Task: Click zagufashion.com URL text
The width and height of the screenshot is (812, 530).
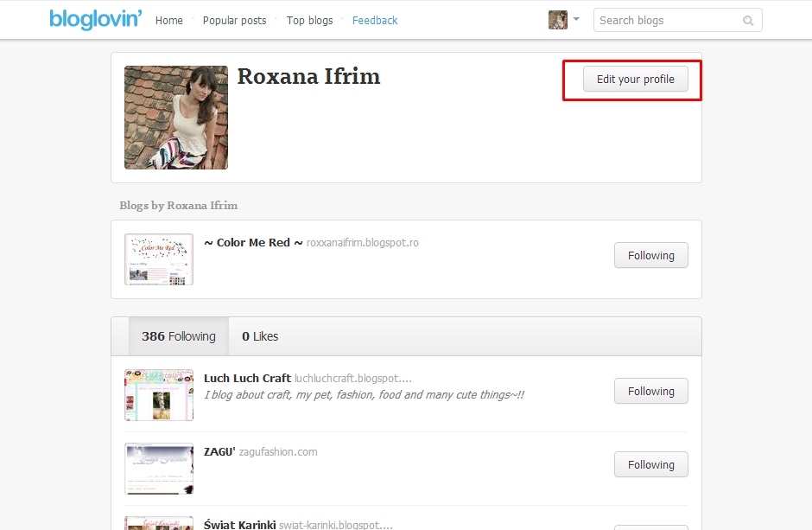Action: tap(278, 452)
